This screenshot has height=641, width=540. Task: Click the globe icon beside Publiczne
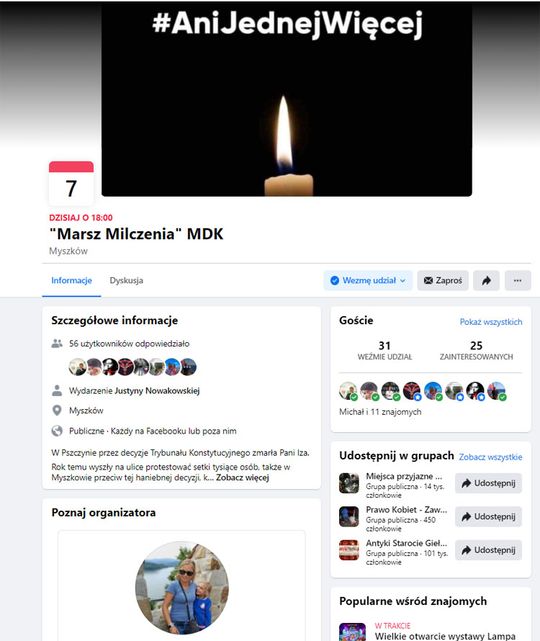pyautogui.click(x=57, y=431)
